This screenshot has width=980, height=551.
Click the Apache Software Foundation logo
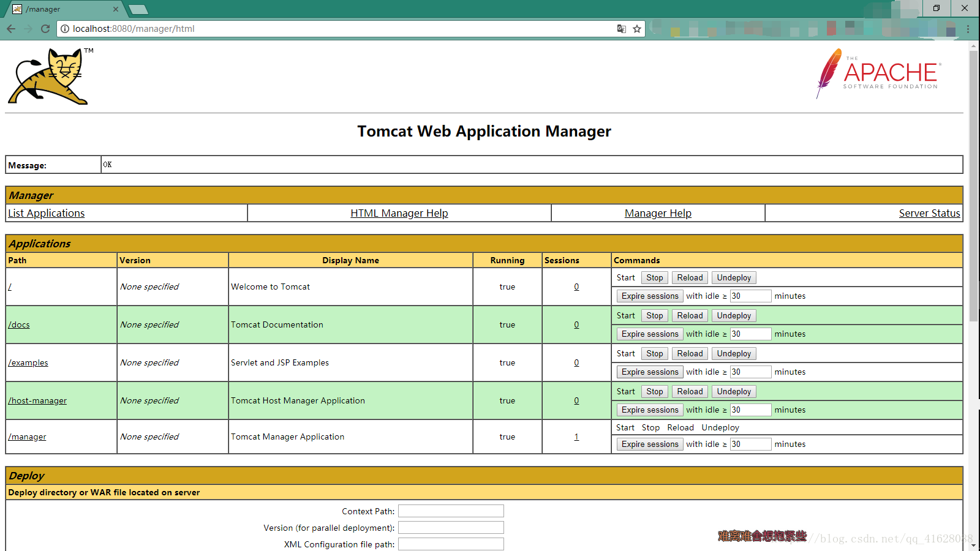pos(878,73)
